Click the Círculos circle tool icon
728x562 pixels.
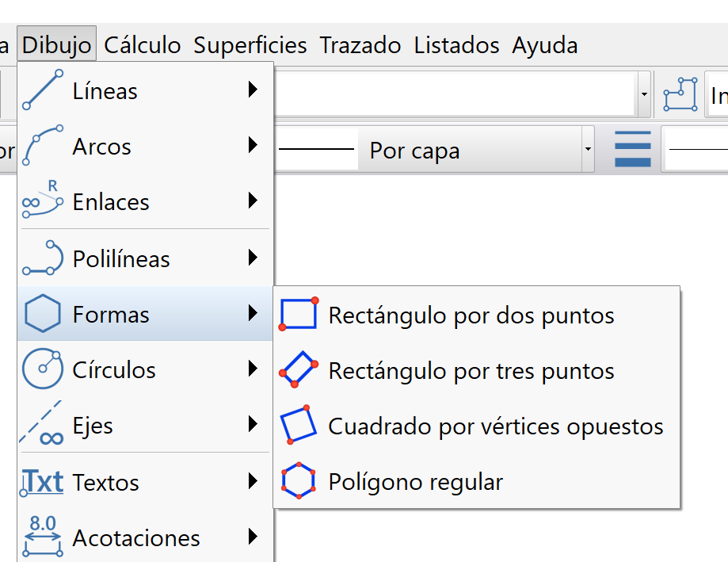pyautogui.click(x=41, y=369)
